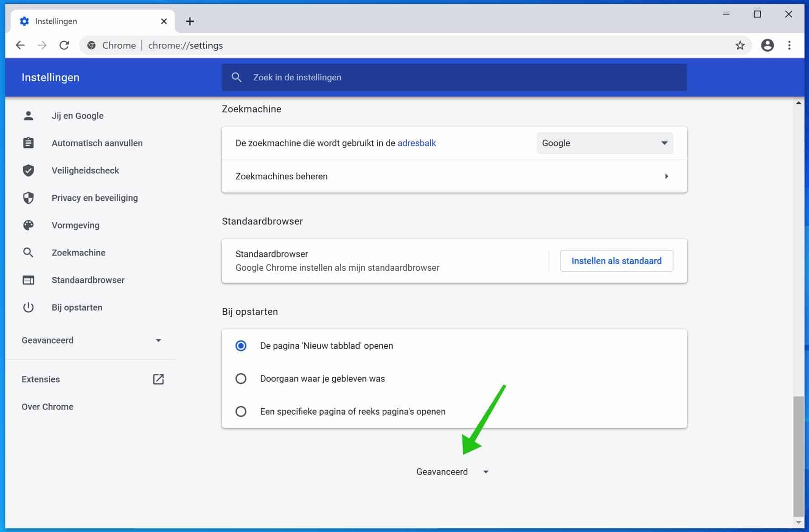Click the Chrome site info icon in address bar

point(92,45)
